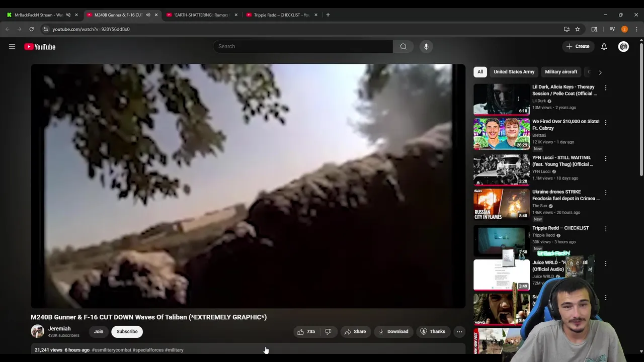Like the video with thumbs up
Image resolution: width=644 pixels, height=362 pixels.
306,332
